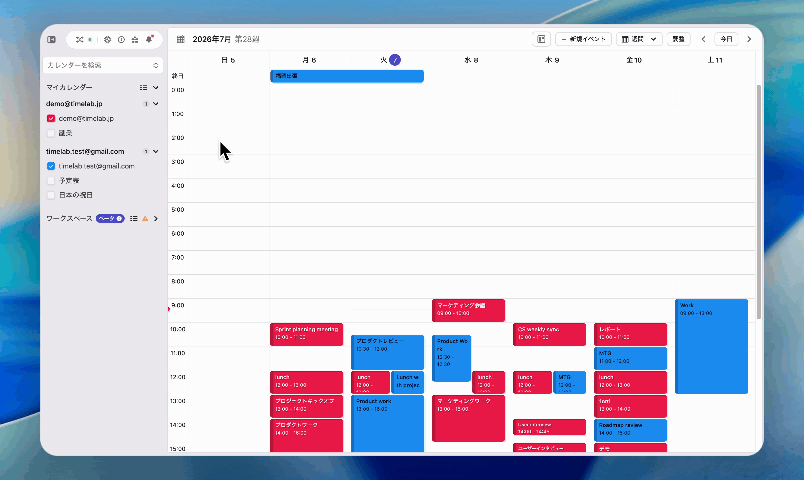Open the Friday MTG event at 11:00
This screenshot has width=804, height=480.
[x=630, y=358]
